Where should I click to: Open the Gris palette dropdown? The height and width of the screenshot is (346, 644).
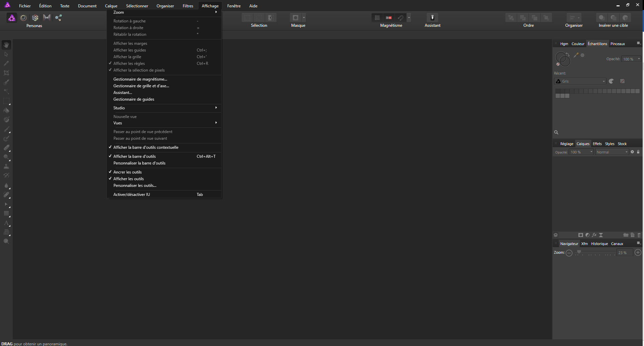[x=580, y=81]
